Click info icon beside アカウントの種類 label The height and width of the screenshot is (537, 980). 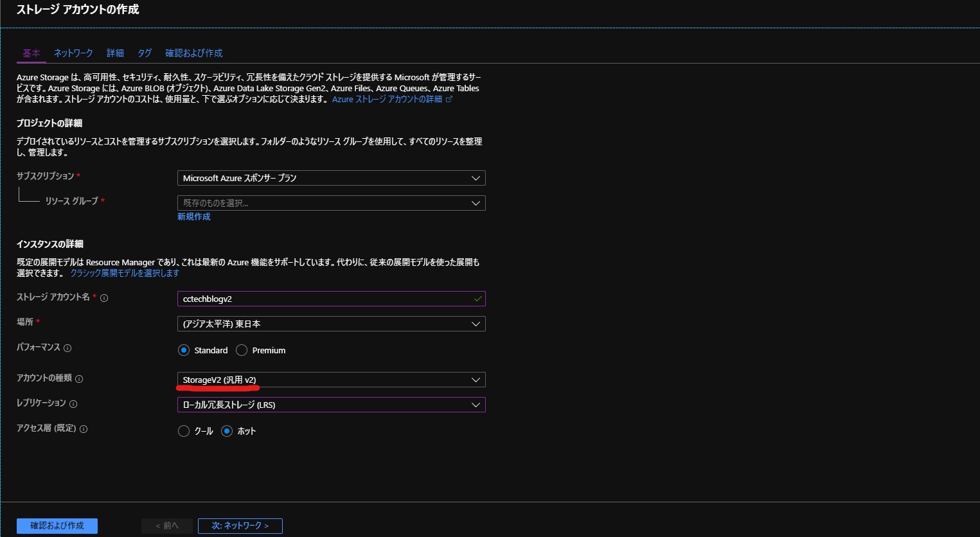(79, 379)
